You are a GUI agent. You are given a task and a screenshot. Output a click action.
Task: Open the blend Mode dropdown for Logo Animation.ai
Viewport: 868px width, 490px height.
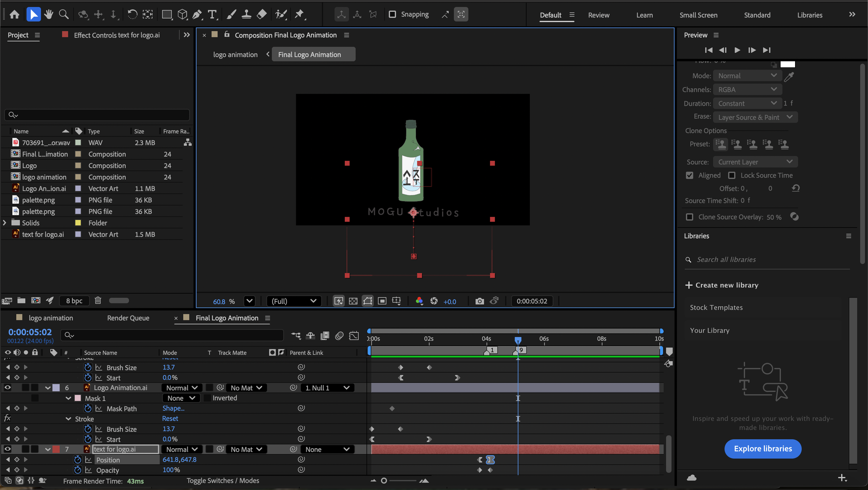pos(181,387)
